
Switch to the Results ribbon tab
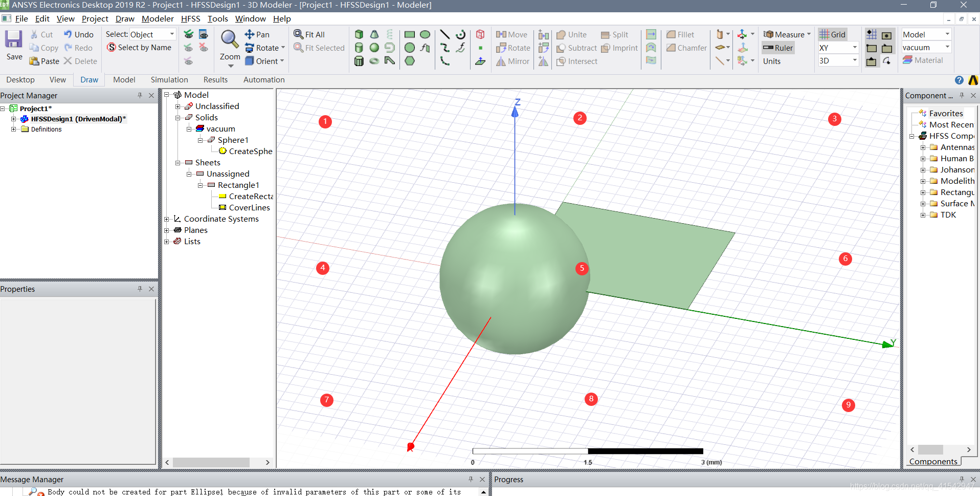(215, 80)
